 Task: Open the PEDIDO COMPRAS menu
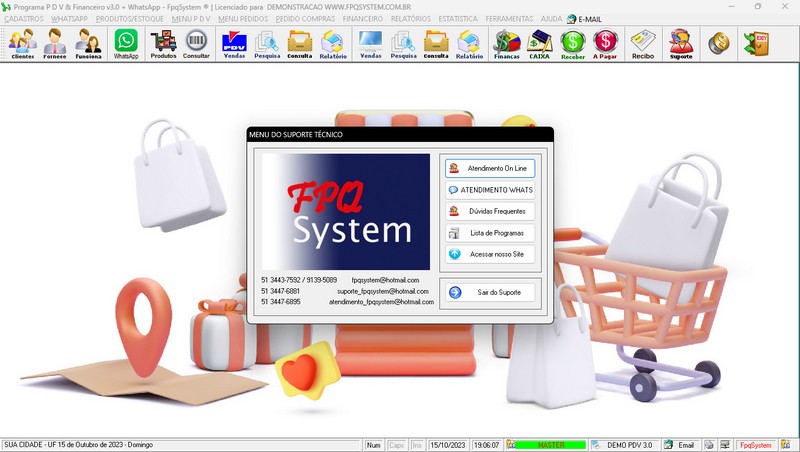coord(305,19)
